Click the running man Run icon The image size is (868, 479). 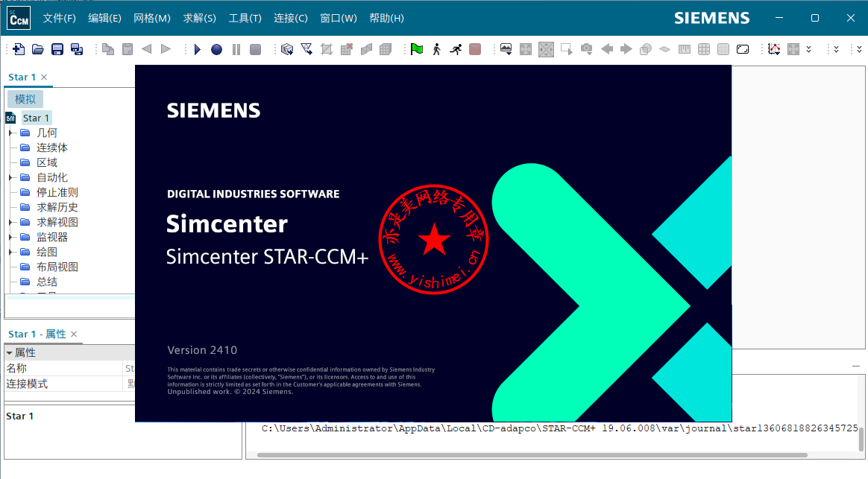pos(456,49)
